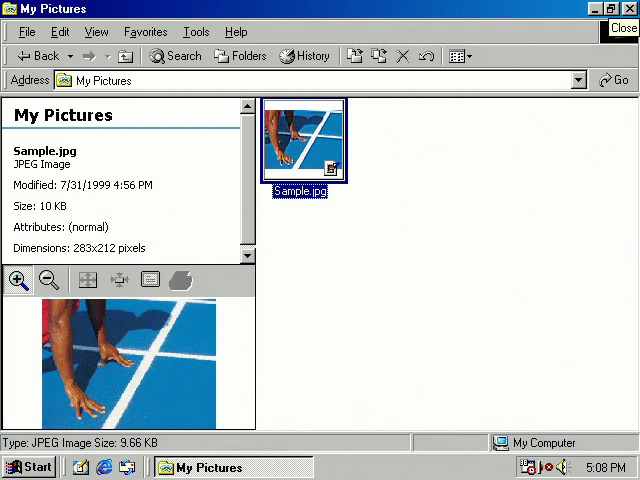Open the Help menu
Viewport: 640px width, 480px height.
tap(236, 32)
